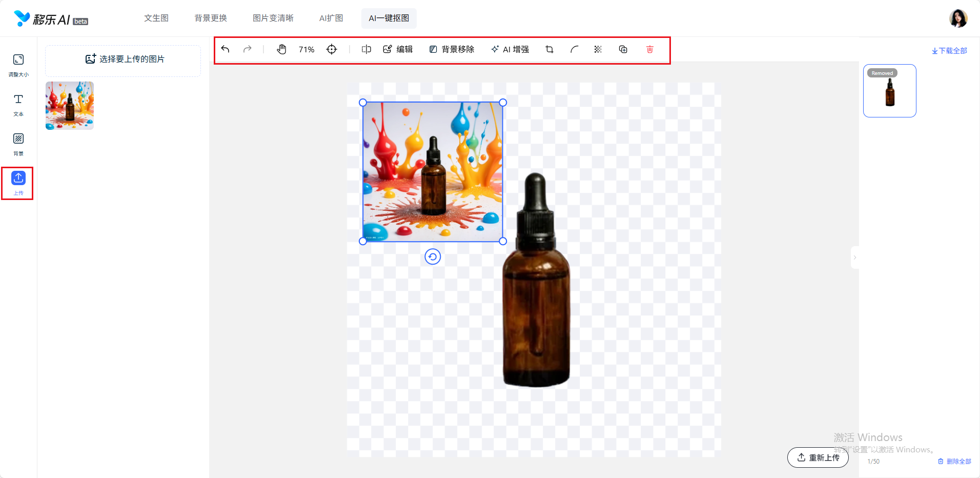The height and width of the screenshot is (478, 980).
Task: Click the paint splash image on canvas
Action: point(433,172)
